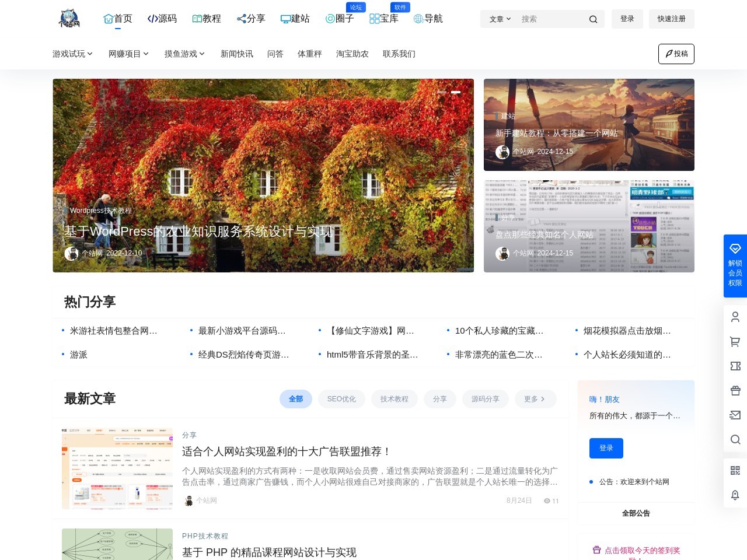Open the 新闻快讯 link
Viewport: 747px width, 560px height.
pyautogui.click(x=237, y=54)
